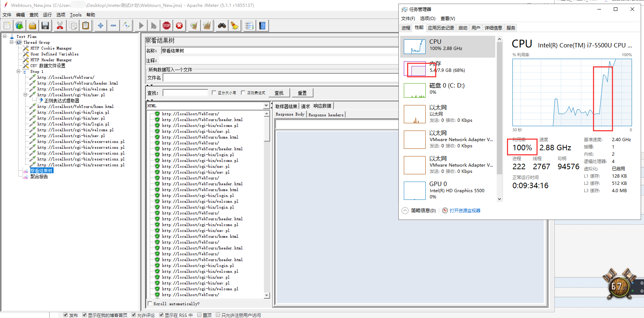Screen dimensions: 644x318
Task: Save the test plan with floppy icon
Action: point(45,26)
